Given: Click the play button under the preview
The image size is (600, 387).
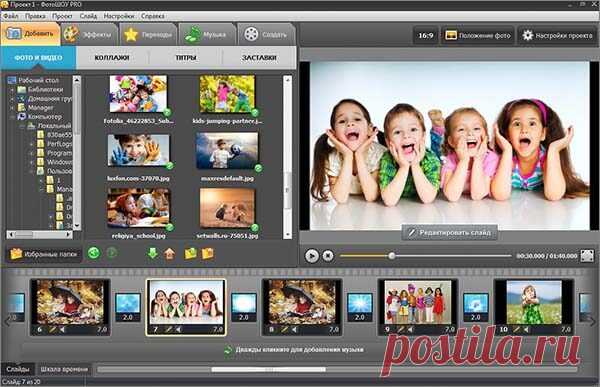Looking at the screenshot, I should coord(311,256).
